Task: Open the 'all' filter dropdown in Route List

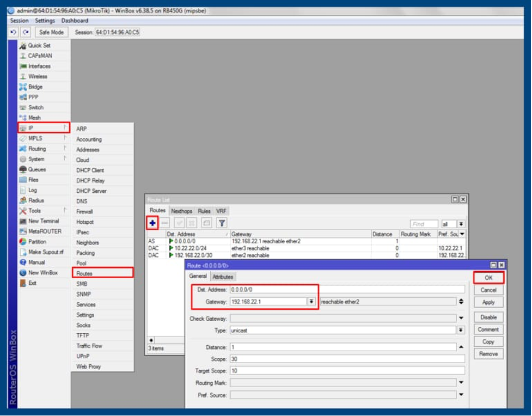Action: coord(461,224)
